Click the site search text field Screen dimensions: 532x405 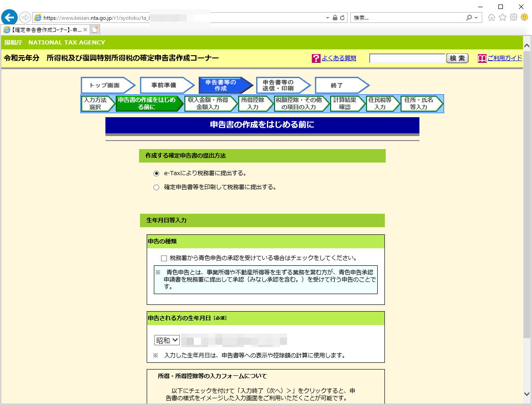pos(407,58)
